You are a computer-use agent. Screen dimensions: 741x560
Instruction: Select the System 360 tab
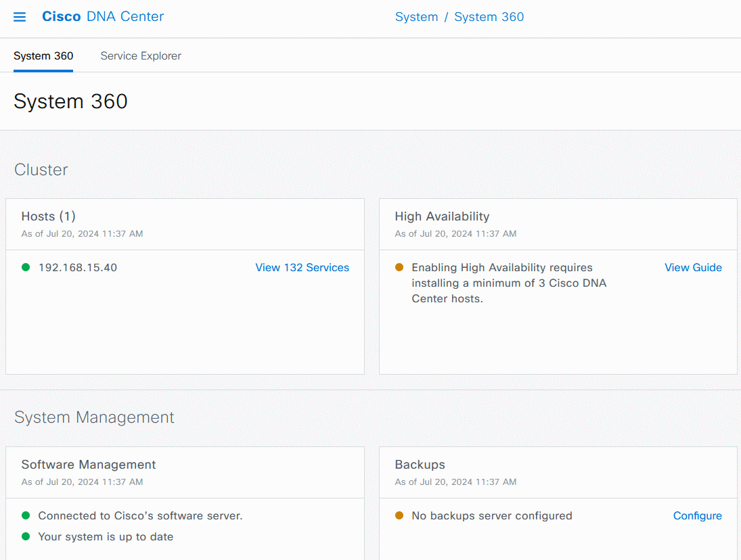pyautogui.click(x=43, y=55)
